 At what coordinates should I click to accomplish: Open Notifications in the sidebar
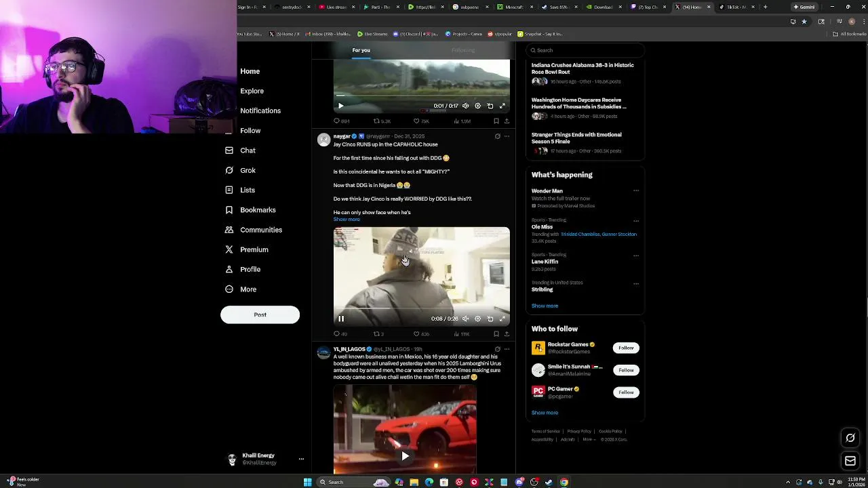click(x=260, y=110)
